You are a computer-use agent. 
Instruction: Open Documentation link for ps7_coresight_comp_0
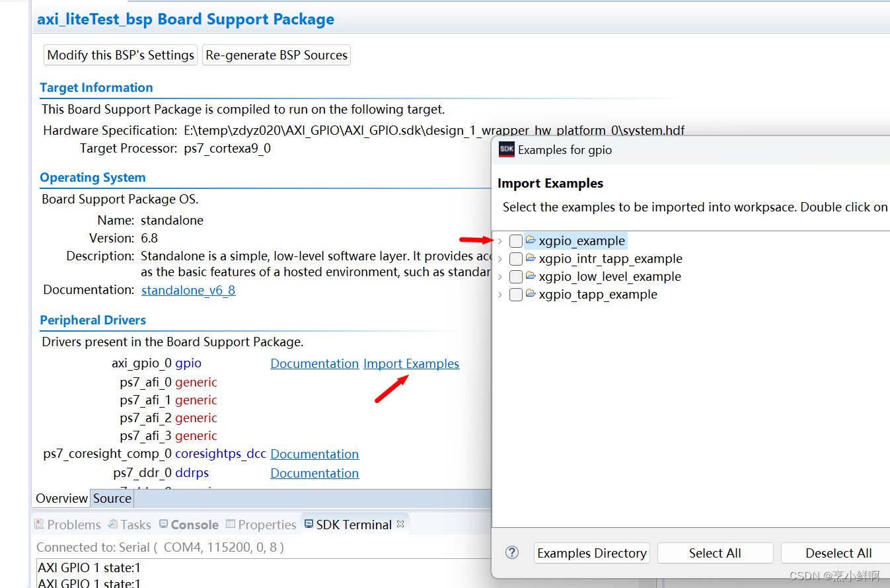315,455
